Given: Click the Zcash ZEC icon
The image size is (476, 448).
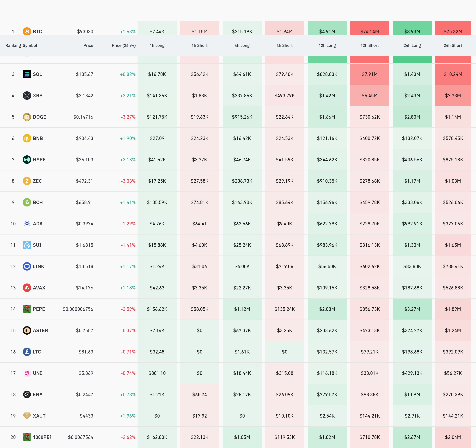Looking at the screenshot, I should 27,181.
